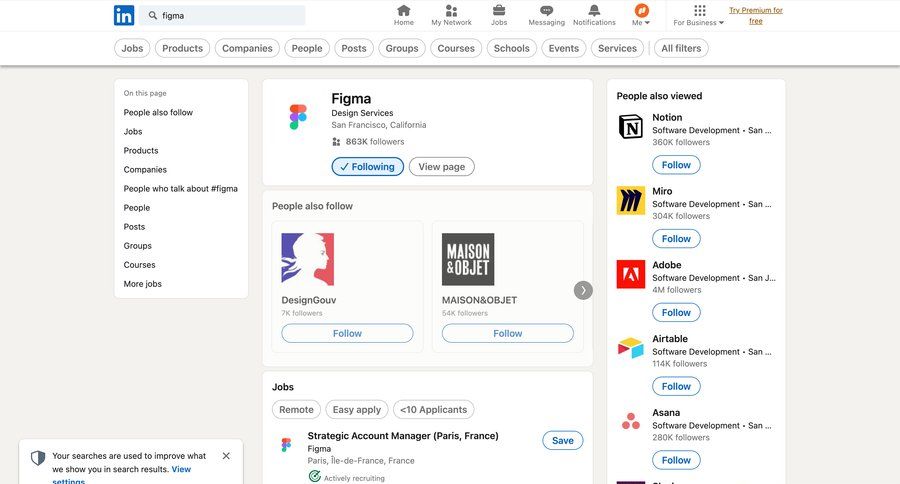Open the Me profile menu
This screenshot has height=484, width=900.
(x=641, y=15)
